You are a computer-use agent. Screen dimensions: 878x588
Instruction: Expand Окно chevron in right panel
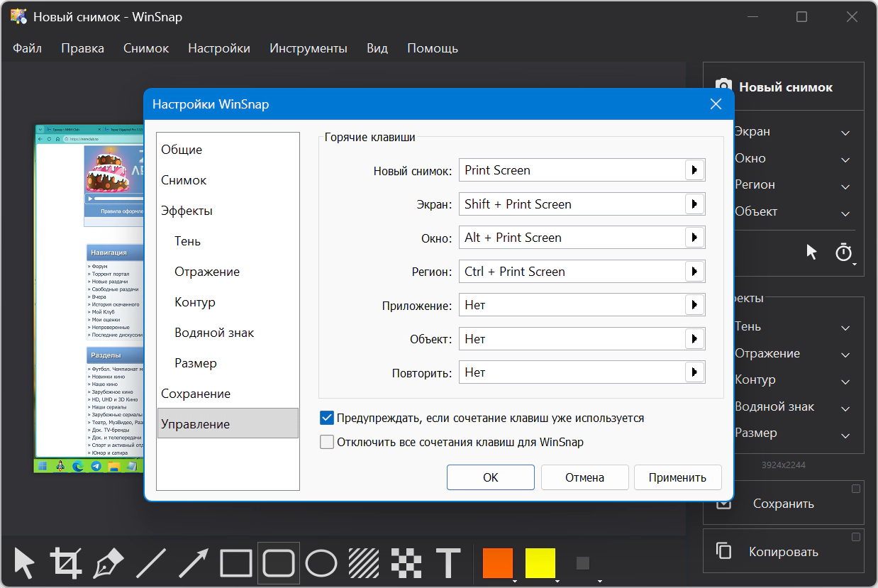pyautogui.click(x=845, y=160)
